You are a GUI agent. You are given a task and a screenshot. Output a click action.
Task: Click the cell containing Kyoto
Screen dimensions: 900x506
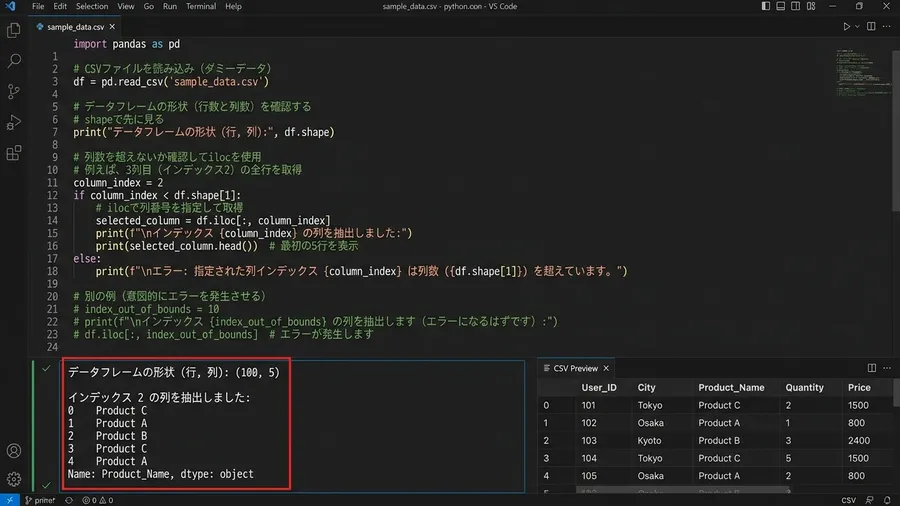[650, 441]
